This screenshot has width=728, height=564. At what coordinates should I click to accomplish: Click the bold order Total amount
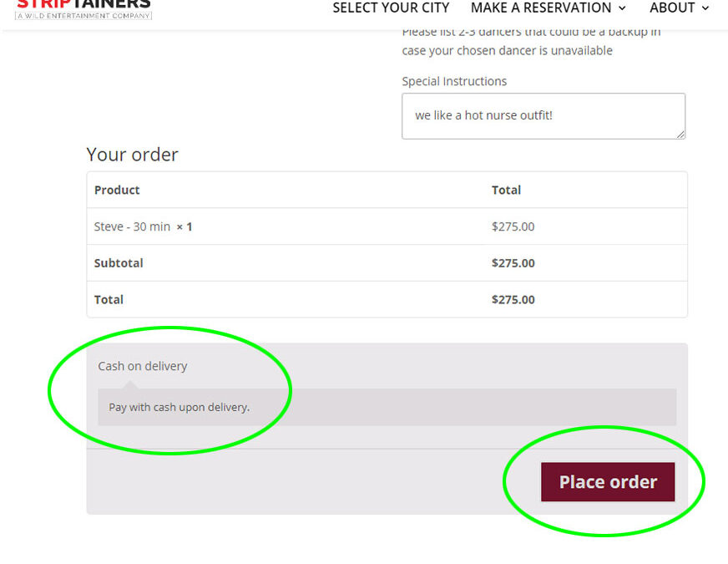513,300
